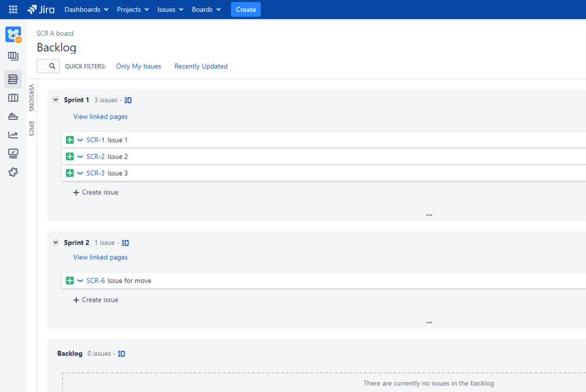Open the Dashboards dropdown menu
Viewport: 586px width, 392px height.
(x=86, y=9)
